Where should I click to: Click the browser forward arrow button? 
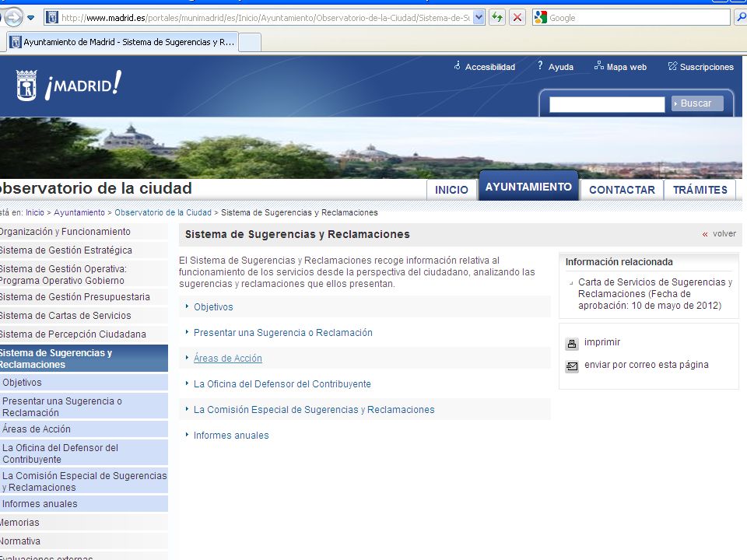coord(13,18)
